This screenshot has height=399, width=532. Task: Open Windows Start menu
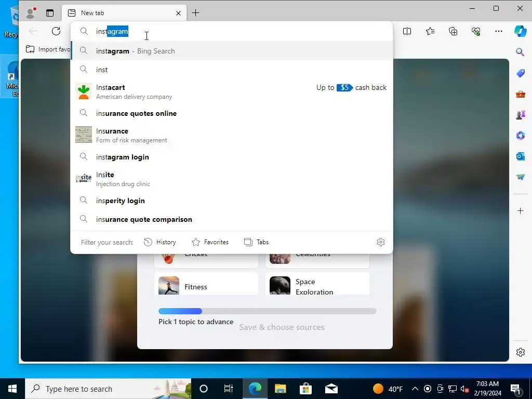click(12, 389)
